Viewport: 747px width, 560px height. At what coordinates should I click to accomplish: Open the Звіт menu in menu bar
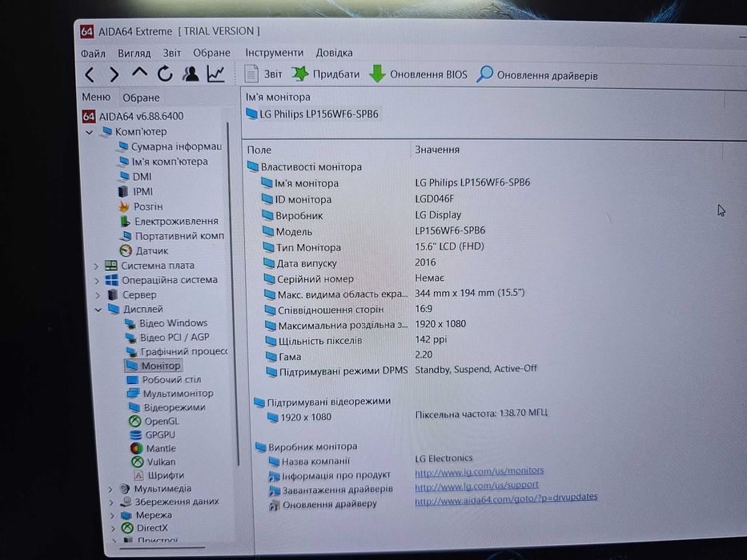coord(172,52)
